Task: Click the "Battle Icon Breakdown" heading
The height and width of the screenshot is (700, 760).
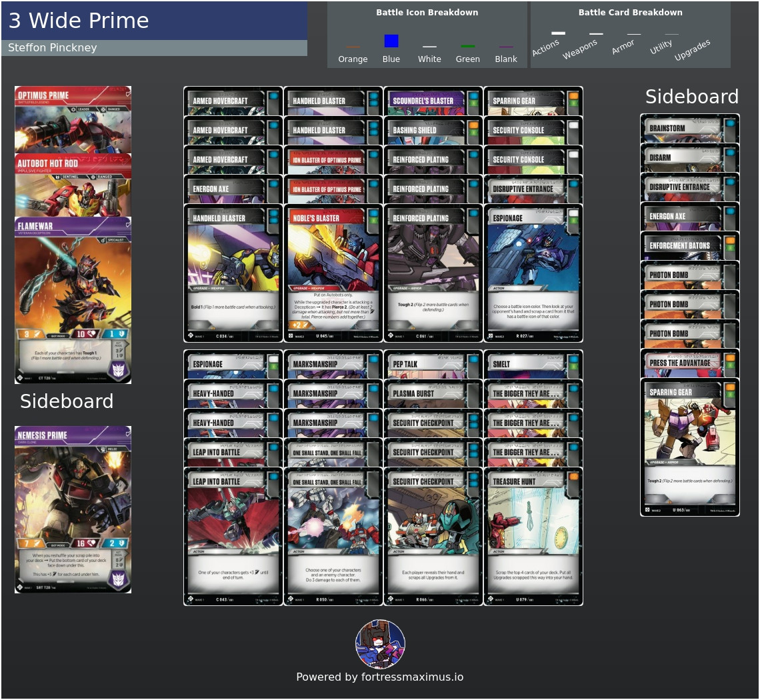Action: coord(427,13)
